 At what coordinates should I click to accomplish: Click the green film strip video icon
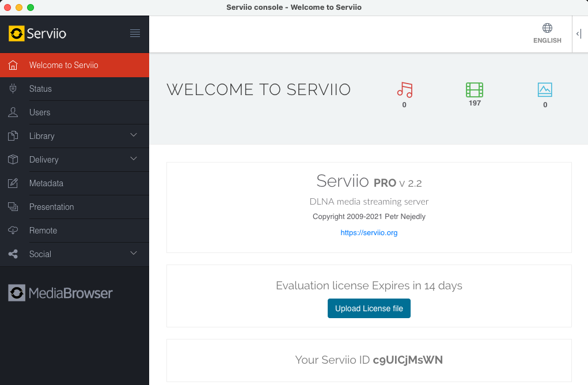[x=475, y=90]
